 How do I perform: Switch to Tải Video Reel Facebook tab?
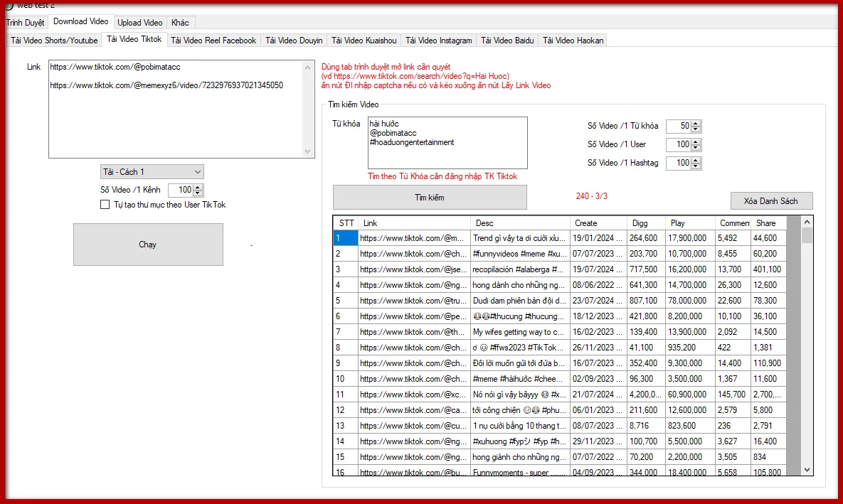pyautogui.click(x=213, y=41)
